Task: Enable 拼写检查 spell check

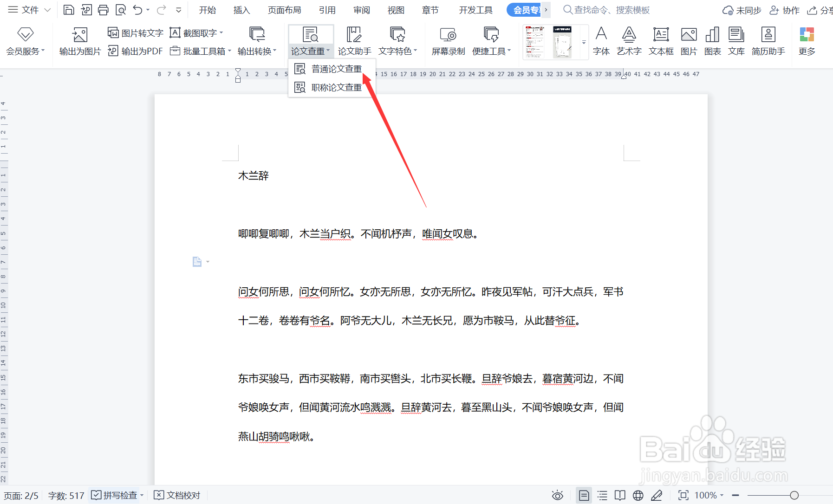Action: pyautogui.click(x=116, y=495)
